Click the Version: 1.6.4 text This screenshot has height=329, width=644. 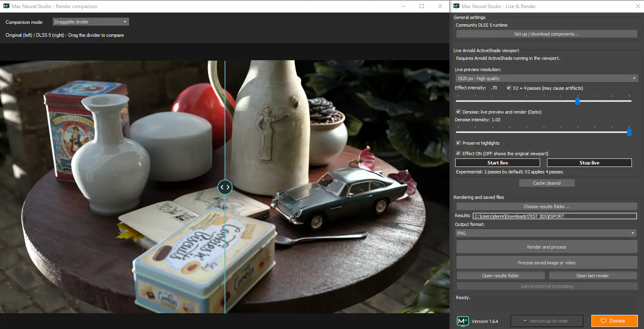(x=485, y=321)
